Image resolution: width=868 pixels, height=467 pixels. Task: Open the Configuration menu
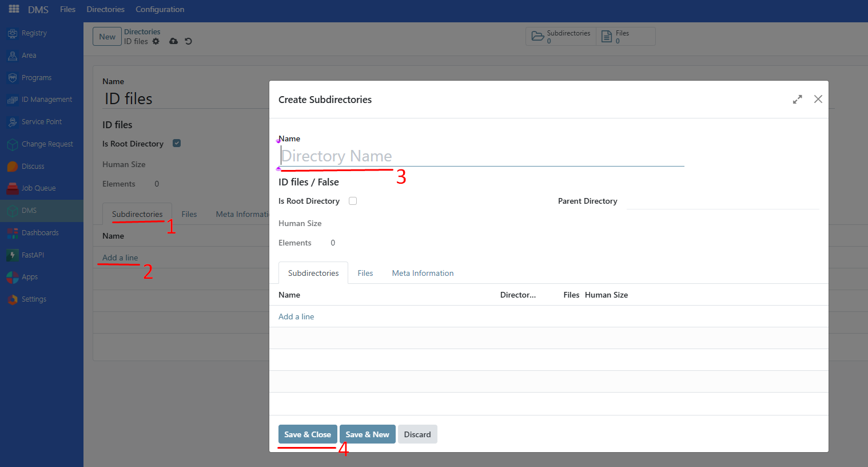pos(160,9)
